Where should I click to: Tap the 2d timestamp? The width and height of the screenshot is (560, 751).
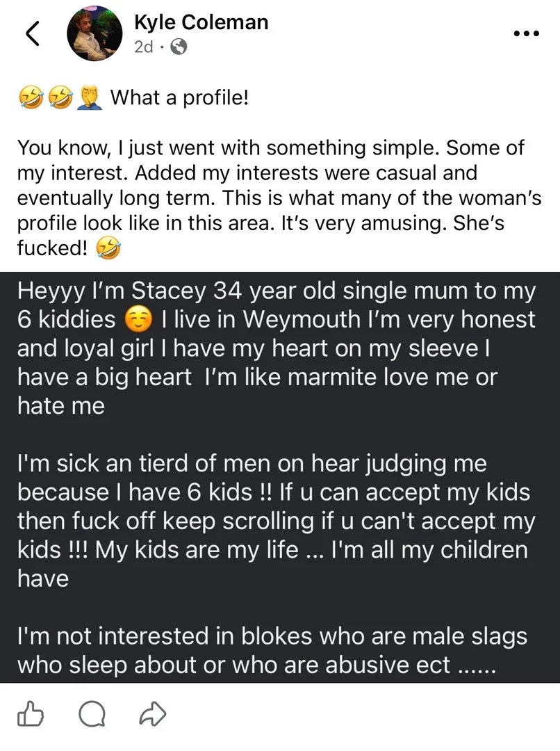(144, 47)
